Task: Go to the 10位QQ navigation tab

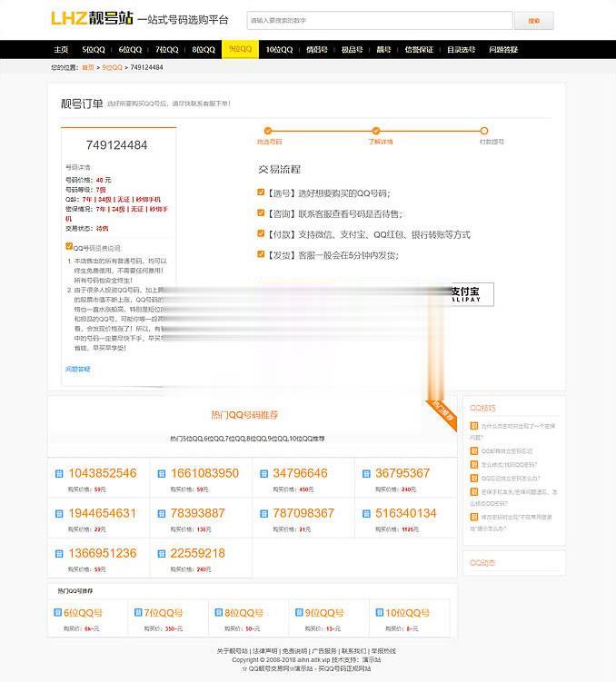Action: point(279,50)
